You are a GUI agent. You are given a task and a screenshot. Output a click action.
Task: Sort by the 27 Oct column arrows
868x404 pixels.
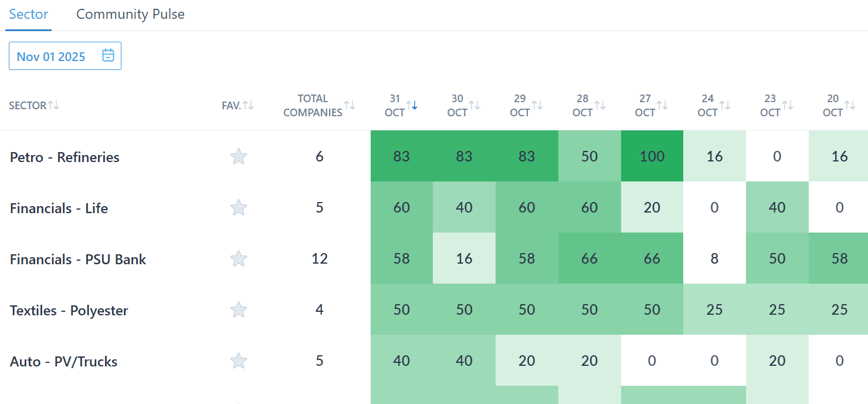coord(662,105)
